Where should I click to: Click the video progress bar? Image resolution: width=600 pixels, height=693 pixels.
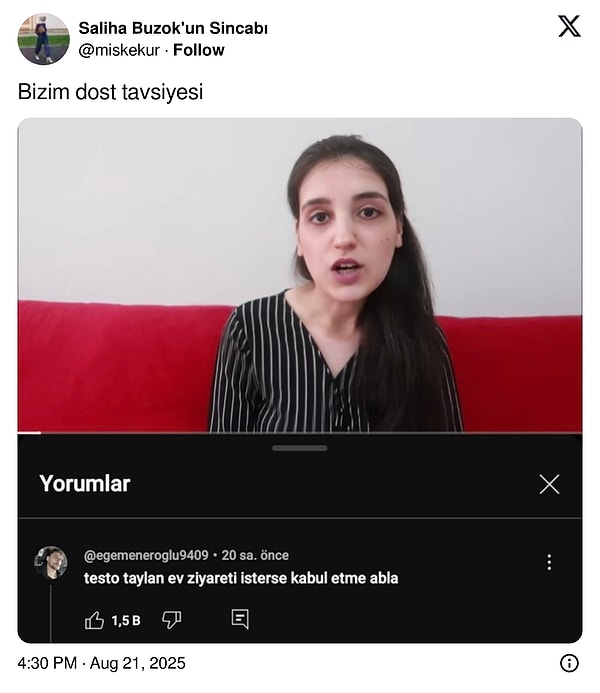coord(300,432)
